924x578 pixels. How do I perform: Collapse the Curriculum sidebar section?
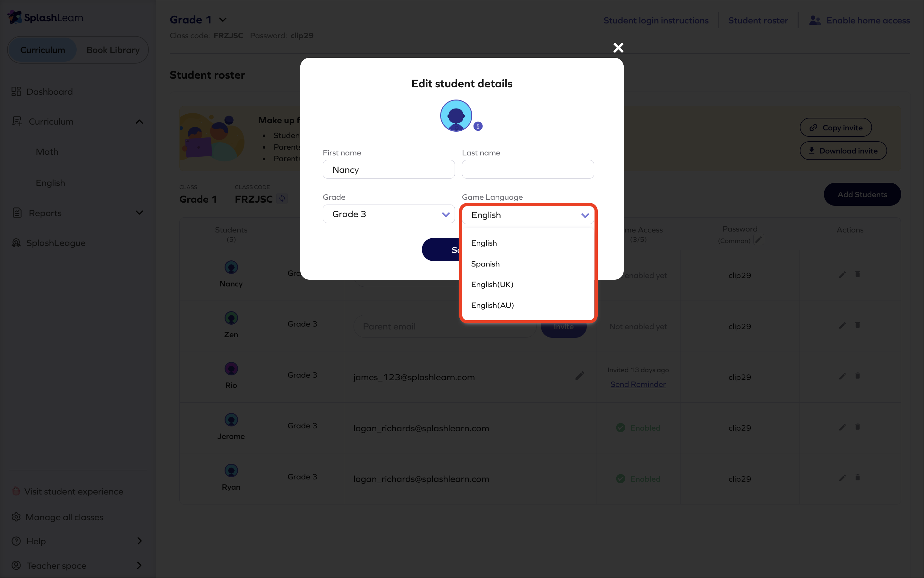pos(139,122)
